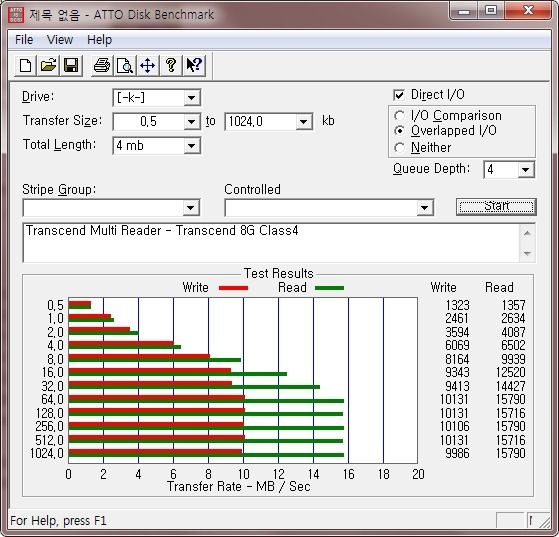Open the File menu
559x537 pixels.
tap(24, 40)
